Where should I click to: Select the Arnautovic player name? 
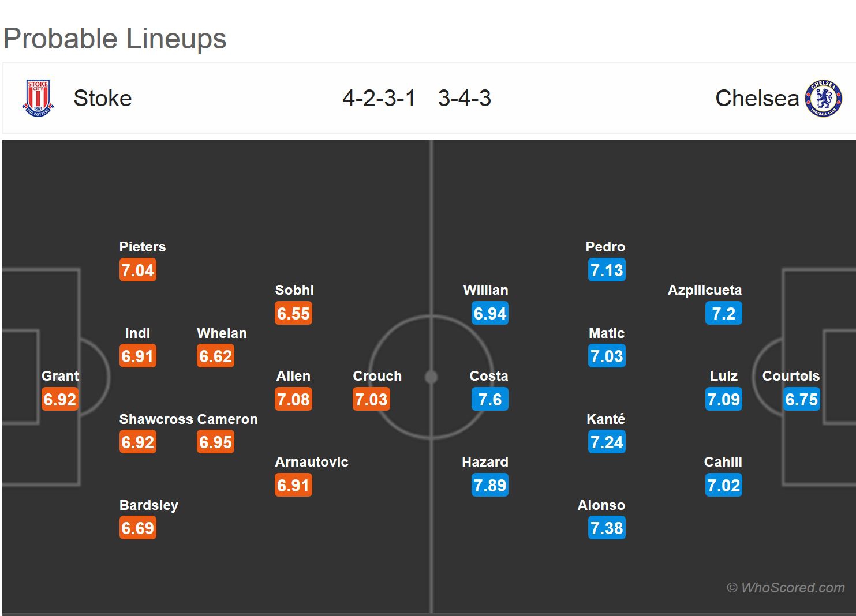coord(312,462)
